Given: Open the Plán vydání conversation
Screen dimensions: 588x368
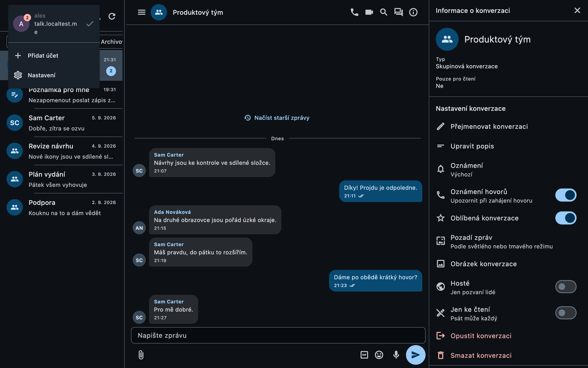Looking at the screenshot, I should click(61, 179).
